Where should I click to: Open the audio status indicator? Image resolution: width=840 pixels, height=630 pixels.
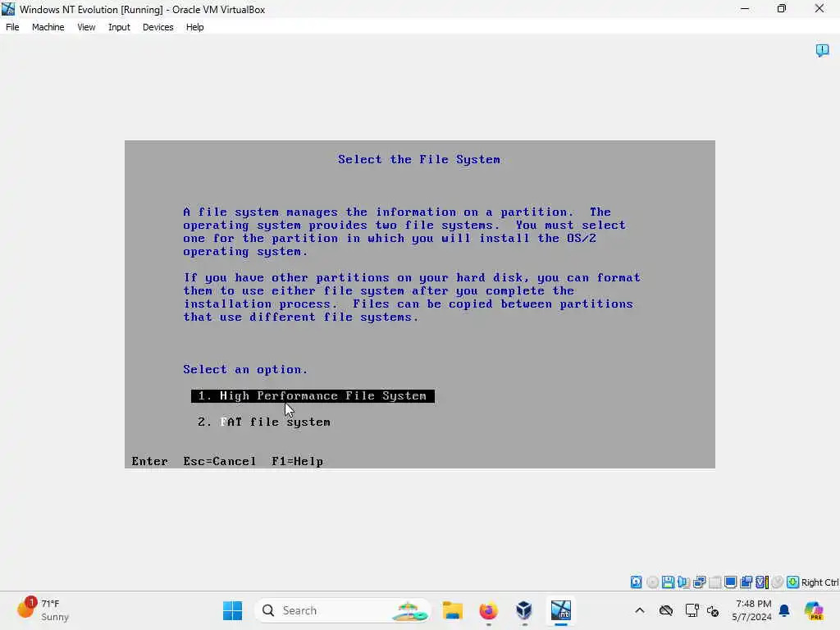coord(683,582)
